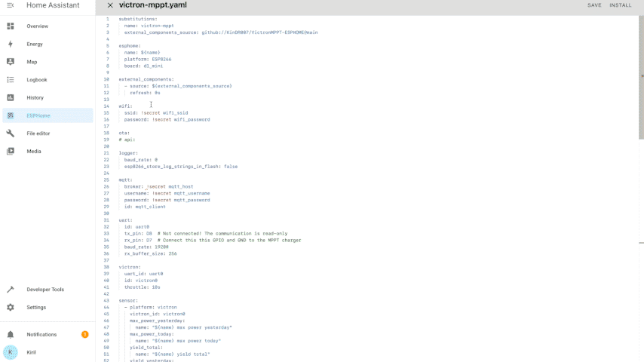The height and width of the screenshot is (362, 644).
Task: Click the Energy lightning bolt icon
Action: 11,44
